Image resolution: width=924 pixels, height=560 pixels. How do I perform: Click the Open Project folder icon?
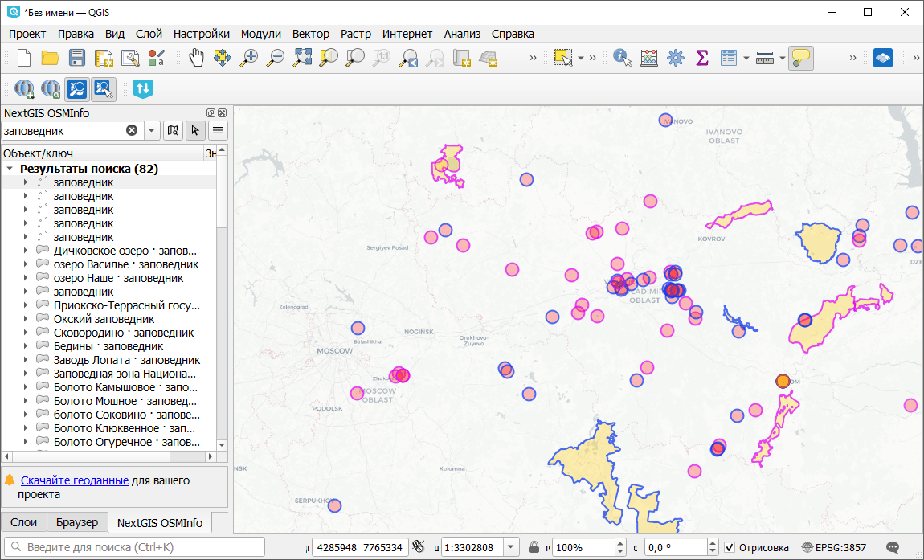click(51, 57)
